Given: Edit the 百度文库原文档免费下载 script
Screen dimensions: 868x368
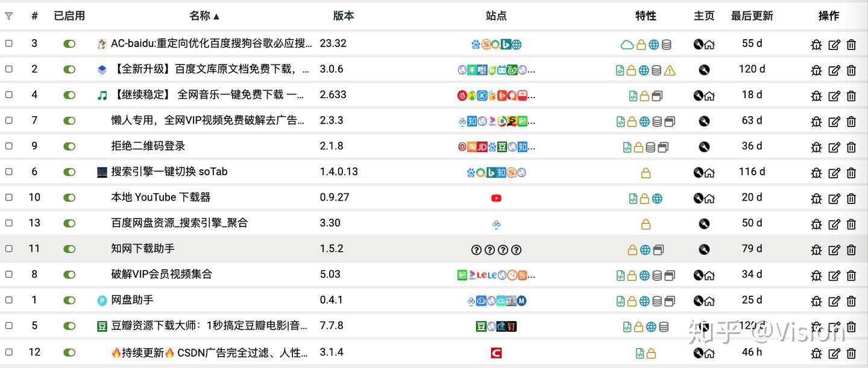Looking at the screenshot, I should point(834,70).
